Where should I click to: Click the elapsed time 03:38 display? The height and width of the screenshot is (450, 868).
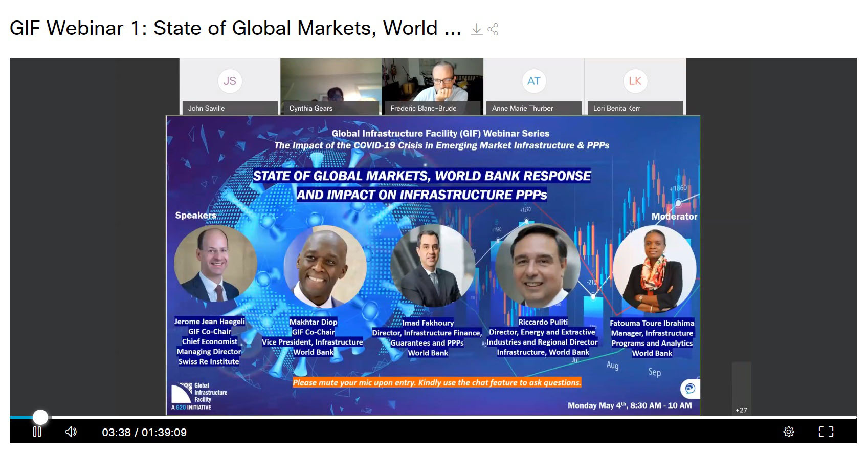point(116,432)
